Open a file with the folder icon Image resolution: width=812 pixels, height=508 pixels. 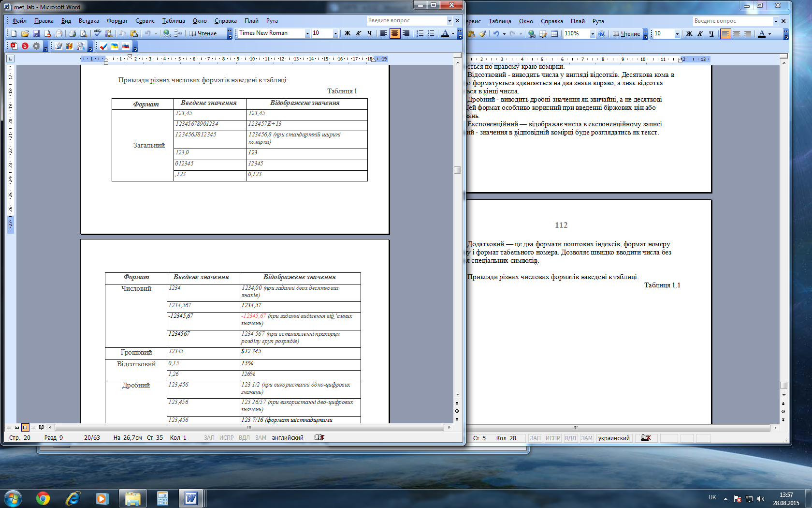pos(25,33)
